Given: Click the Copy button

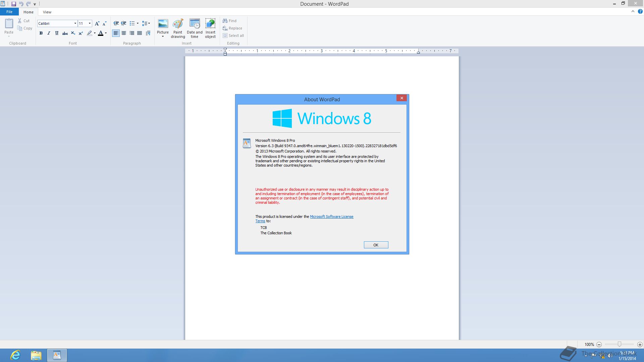Looking at the screenshot, I should [x=25, y=28].
